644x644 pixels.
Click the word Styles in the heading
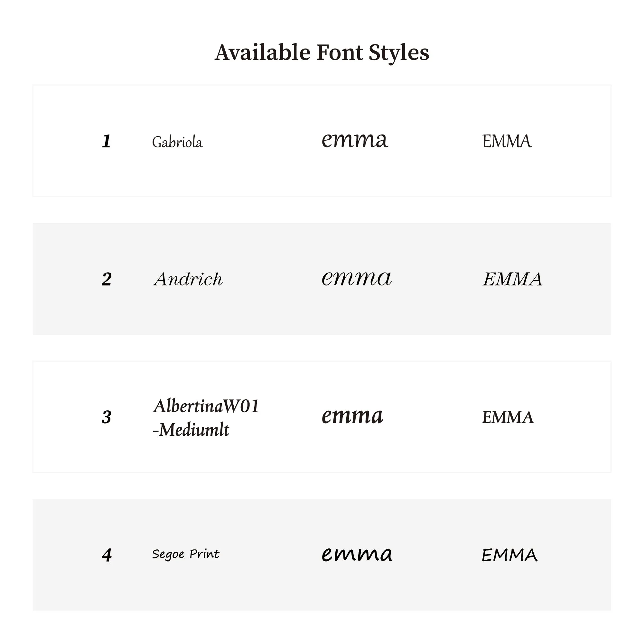point(399,53)
